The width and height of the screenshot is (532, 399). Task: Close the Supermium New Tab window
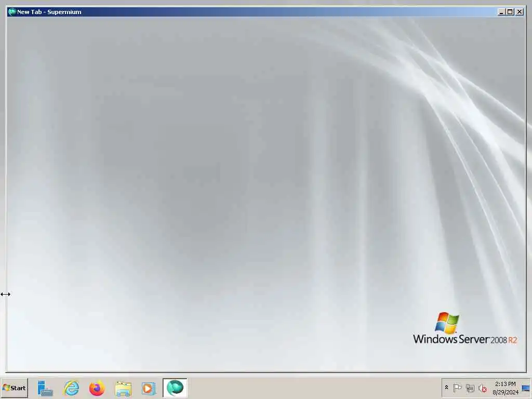coord(520,12)
